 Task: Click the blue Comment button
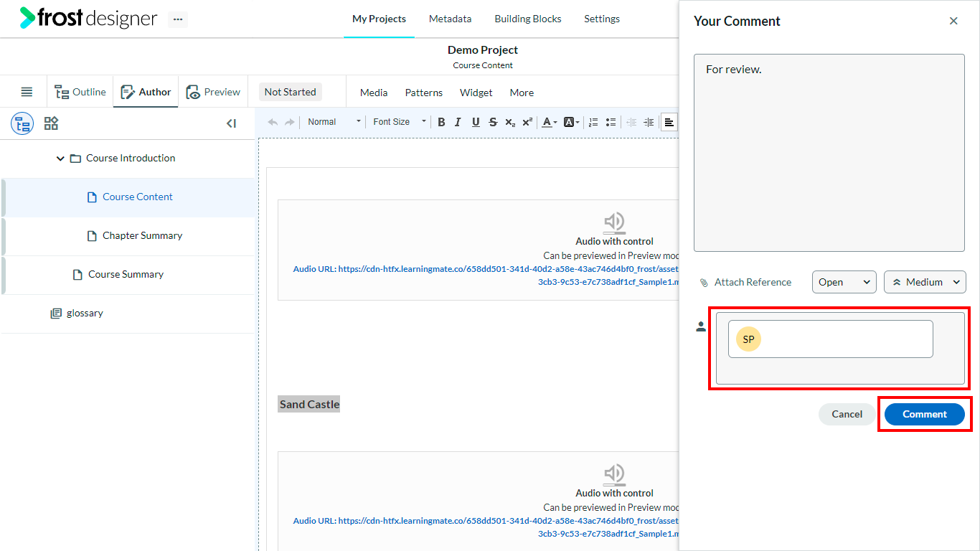pos(925,414)
